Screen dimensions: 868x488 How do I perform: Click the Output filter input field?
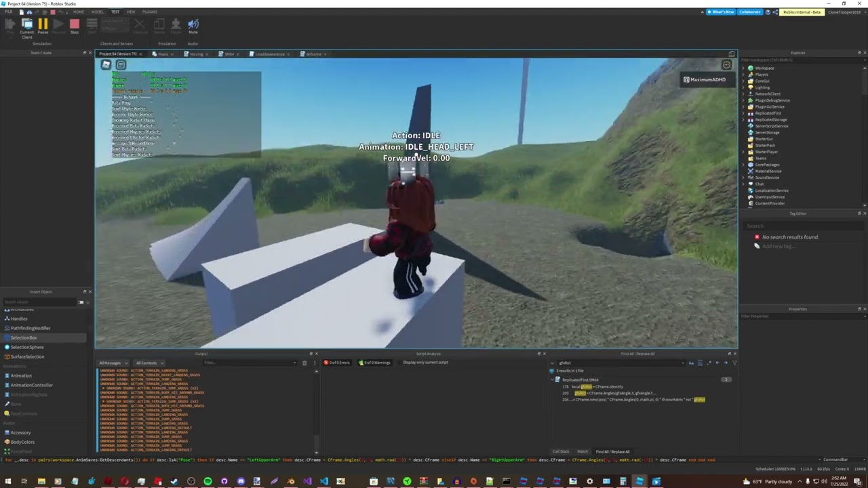[249, 363]
